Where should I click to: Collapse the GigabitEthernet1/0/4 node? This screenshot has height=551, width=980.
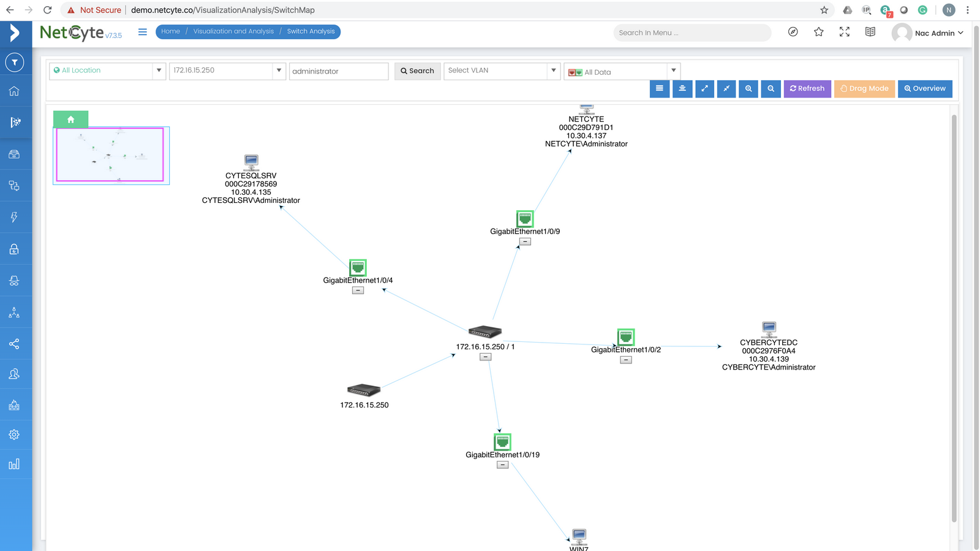[358, 291]
